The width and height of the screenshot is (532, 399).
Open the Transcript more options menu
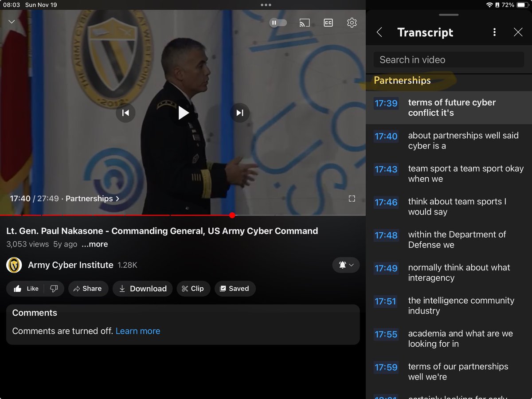pyautogui.click(x=494, y=32)
